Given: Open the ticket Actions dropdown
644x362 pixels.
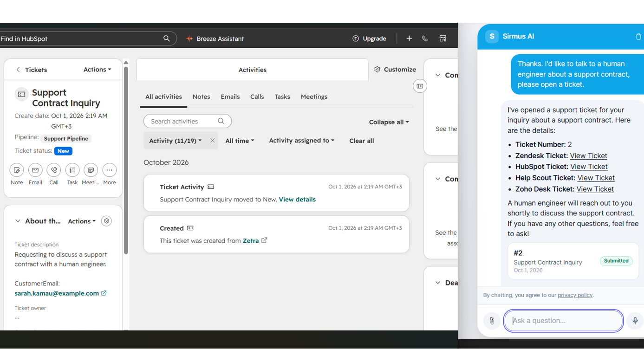Looking at the screenshot, I should click(x=97, y=70).
